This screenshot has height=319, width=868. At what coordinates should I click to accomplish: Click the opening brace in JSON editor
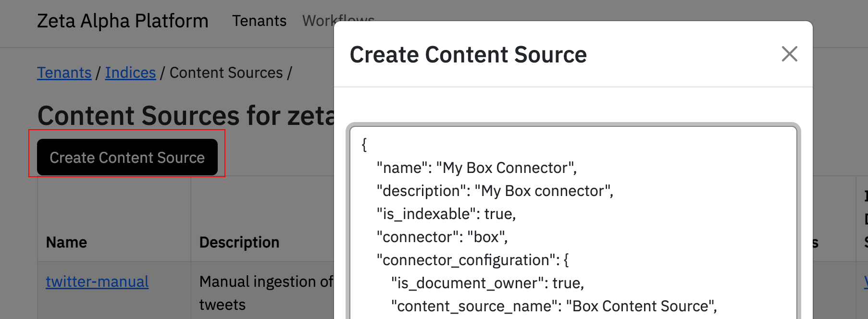point(364,145)
